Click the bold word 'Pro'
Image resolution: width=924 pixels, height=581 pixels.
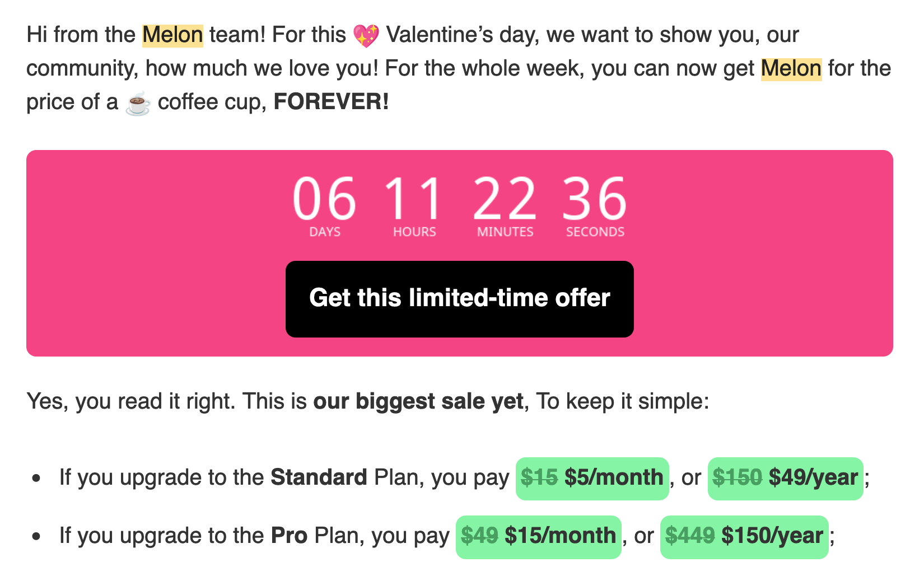(289, 536)
